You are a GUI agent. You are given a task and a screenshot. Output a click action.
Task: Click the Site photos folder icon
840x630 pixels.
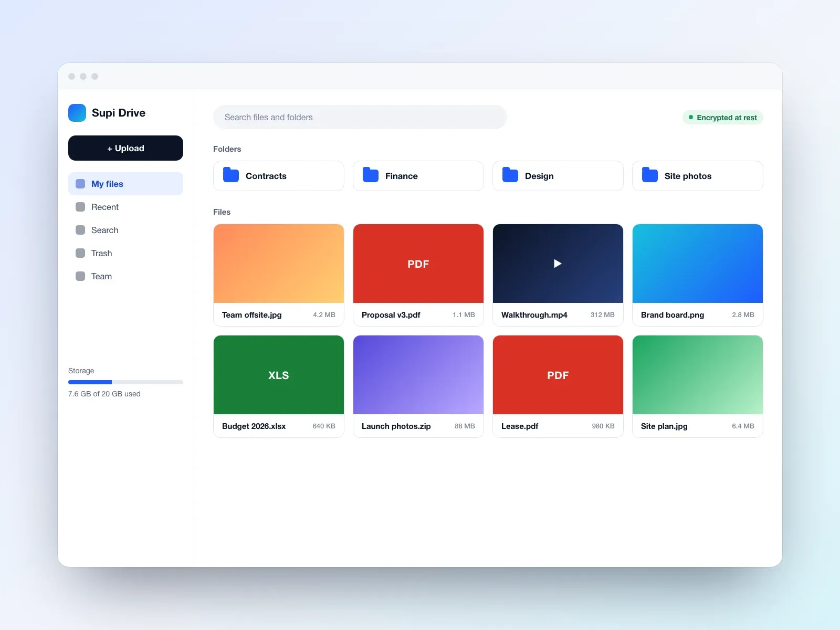click(650, 175)
